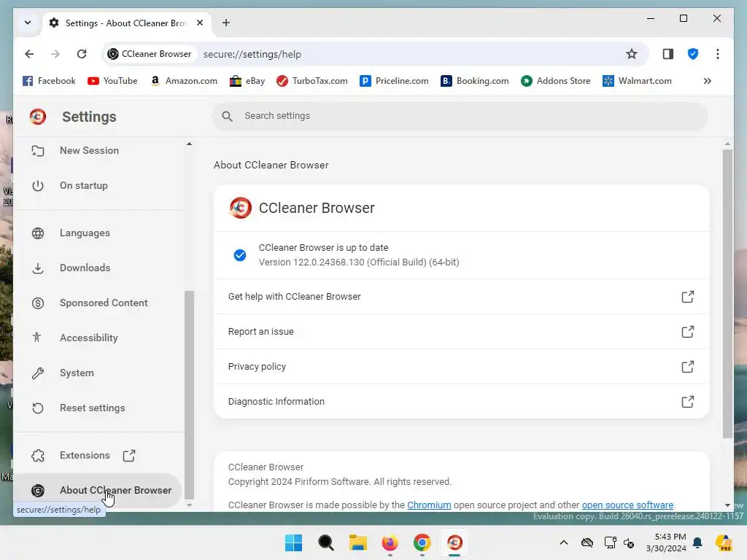
Task: Open the TurboTax.com bookmark
Action: click(312, 81)
